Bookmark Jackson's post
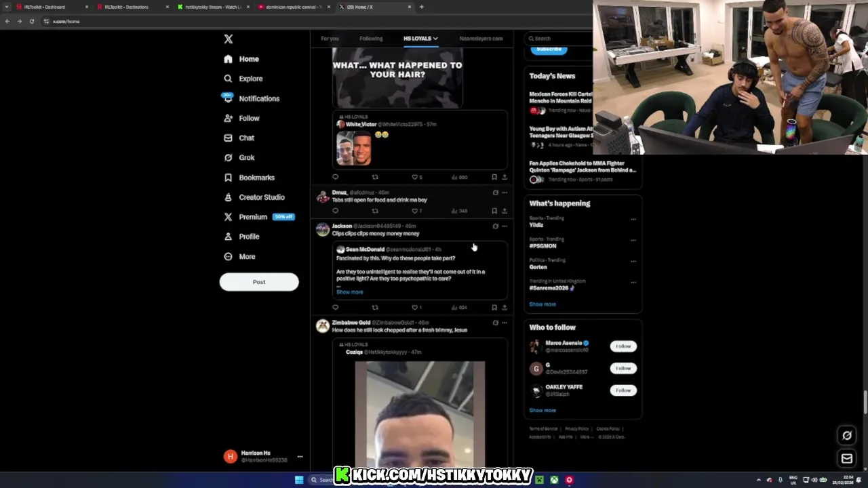 tap(494, 307)
